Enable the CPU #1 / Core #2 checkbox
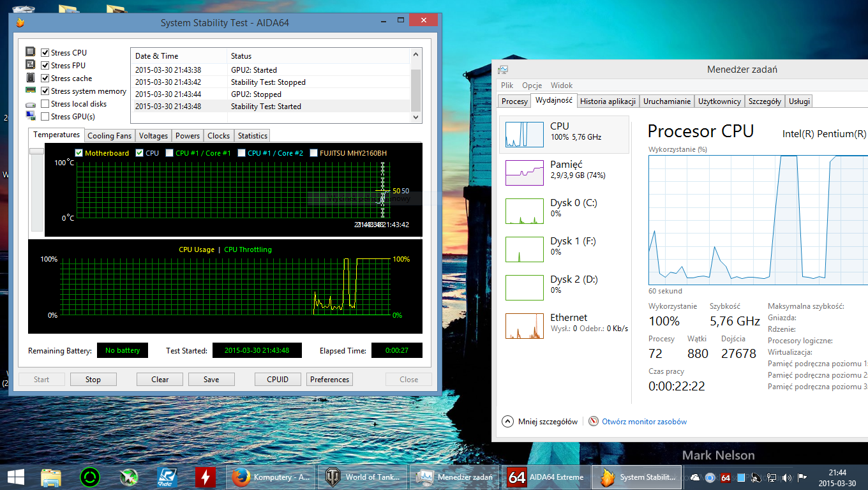Screen dimensions: 868x490 tap(242, 153)
